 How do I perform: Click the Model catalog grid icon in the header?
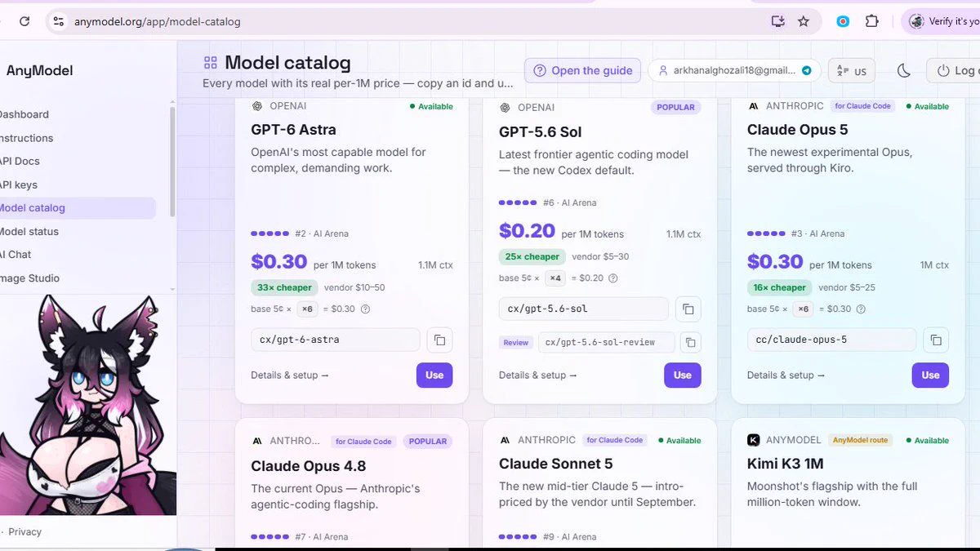point(210,63)
